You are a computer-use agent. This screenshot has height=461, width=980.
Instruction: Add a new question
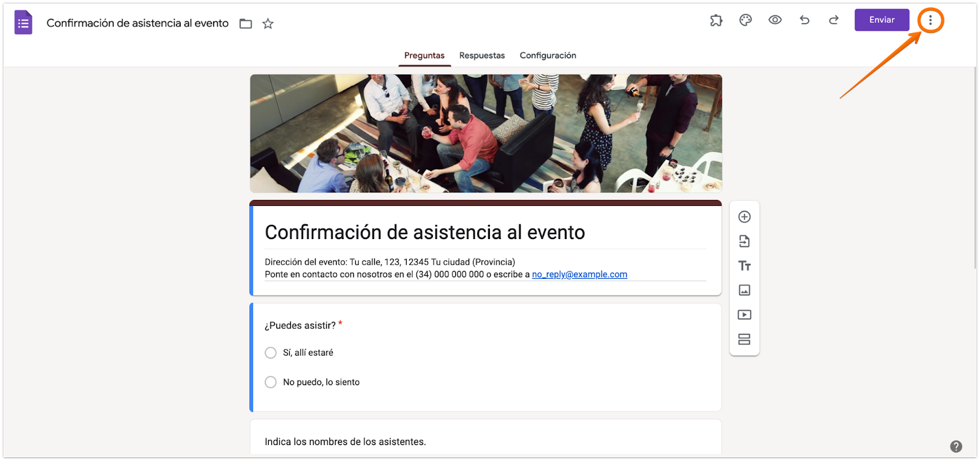tap(745, 217)
